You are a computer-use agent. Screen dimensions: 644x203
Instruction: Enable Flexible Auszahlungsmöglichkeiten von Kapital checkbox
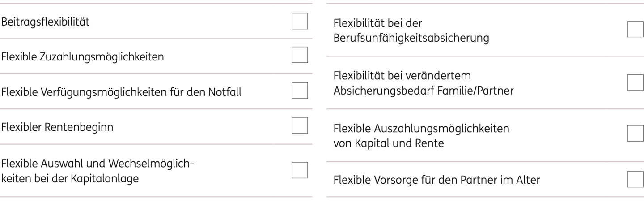[x=636, y=134]
